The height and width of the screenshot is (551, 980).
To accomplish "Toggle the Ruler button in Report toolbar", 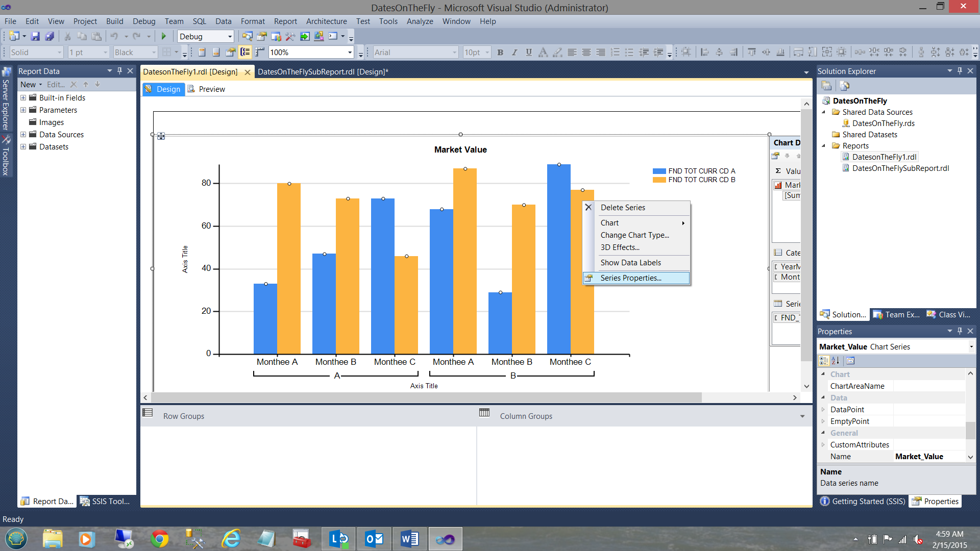I will 260,52.
